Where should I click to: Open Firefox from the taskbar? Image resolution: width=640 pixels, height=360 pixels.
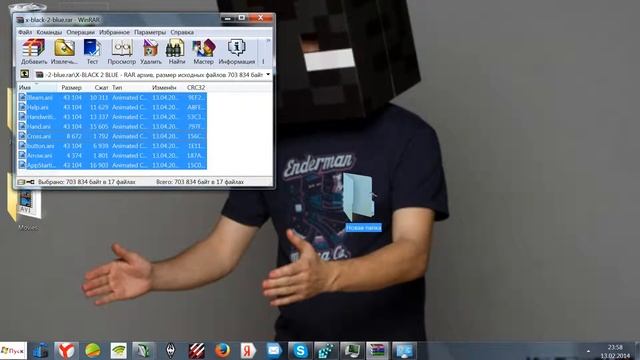(222, 351)
